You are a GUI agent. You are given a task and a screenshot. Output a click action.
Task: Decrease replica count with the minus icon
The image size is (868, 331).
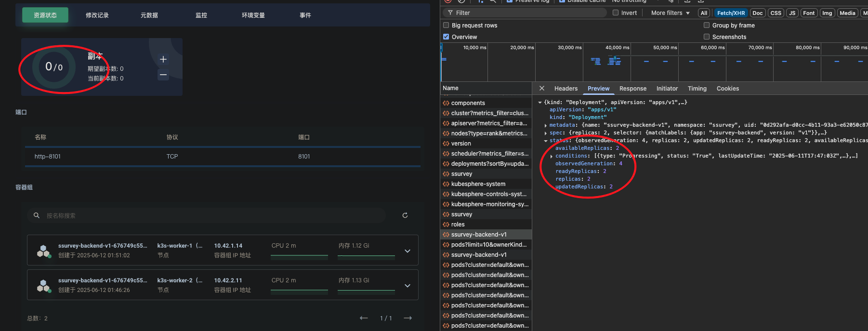point(163,75)
